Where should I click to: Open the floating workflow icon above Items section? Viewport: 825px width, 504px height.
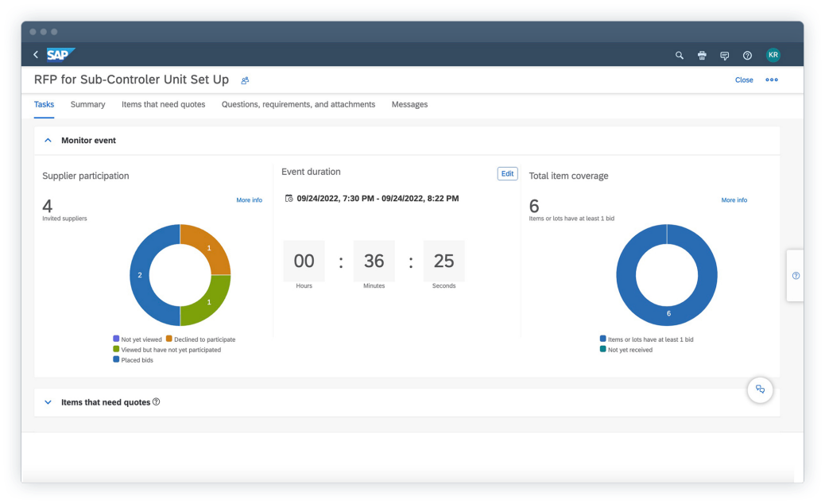[x=760, y=390]
